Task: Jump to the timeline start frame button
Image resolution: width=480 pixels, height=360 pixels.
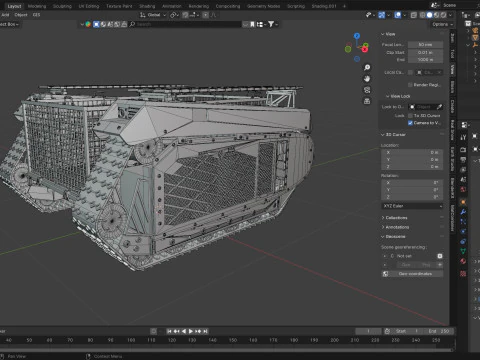Action: point(169,331)
